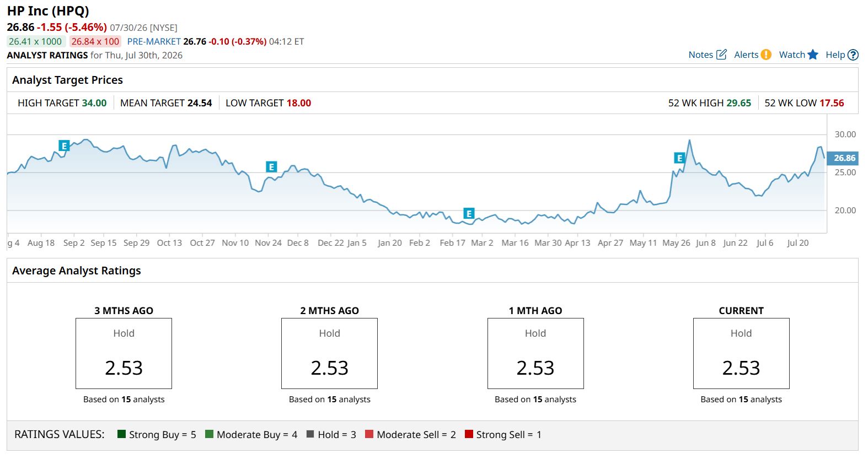
Task: Click the Oct 13 date axis label
Action: click(x=169, y=243)
